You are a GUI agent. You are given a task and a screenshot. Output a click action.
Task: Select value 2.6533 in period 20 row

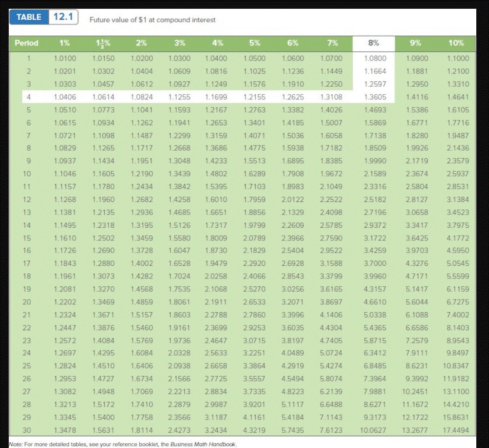pyautogui.click(x=254, y=302)
